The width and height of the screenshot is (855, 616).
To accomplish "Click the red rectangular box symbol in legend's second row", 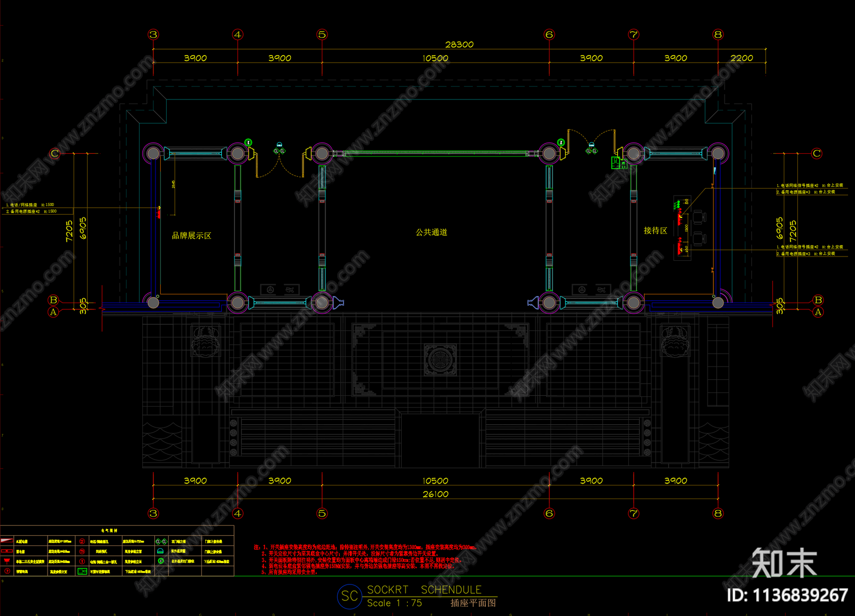I will (x=7, y=551).
